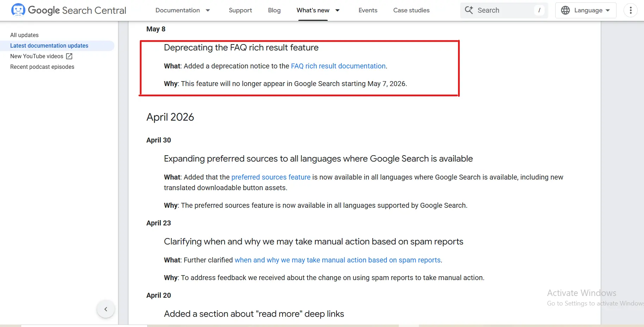This screenshot has height=327, width=644.
Task: Open the Documentation menu
Action: click(x=178, y=10)
